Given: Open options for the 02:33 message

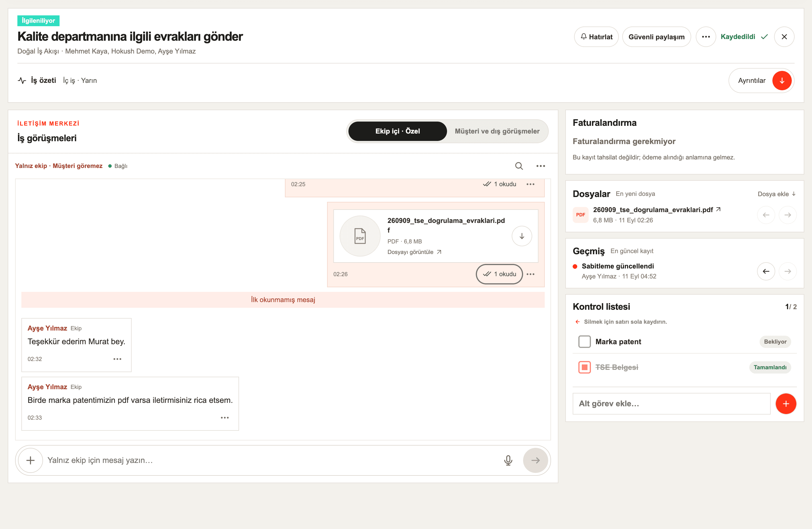Looking at the screenshot, I should [x=225, y=418].
